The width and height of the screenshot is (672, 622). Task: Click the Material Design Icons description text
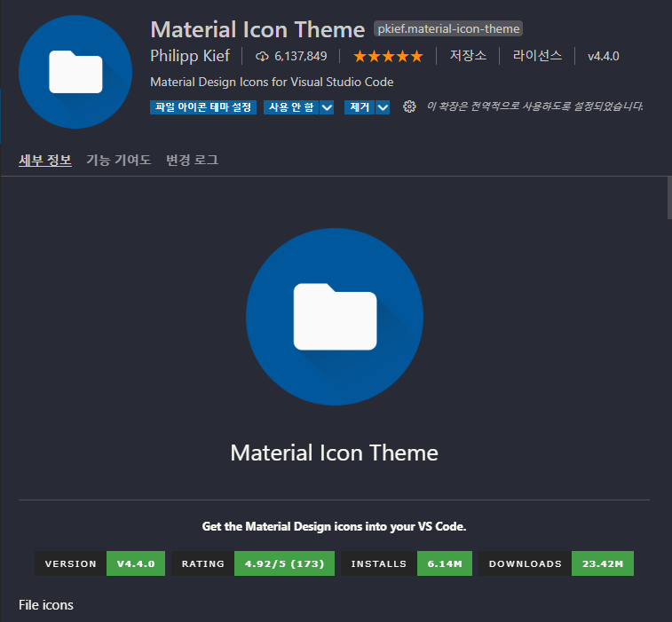tap(272, 82)
